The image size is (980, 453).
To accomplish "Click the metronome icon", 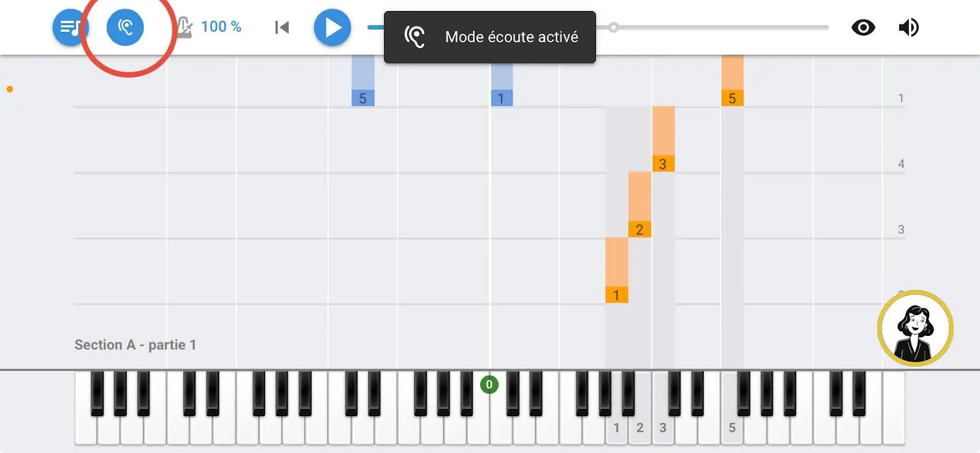I will coord(184,27).
